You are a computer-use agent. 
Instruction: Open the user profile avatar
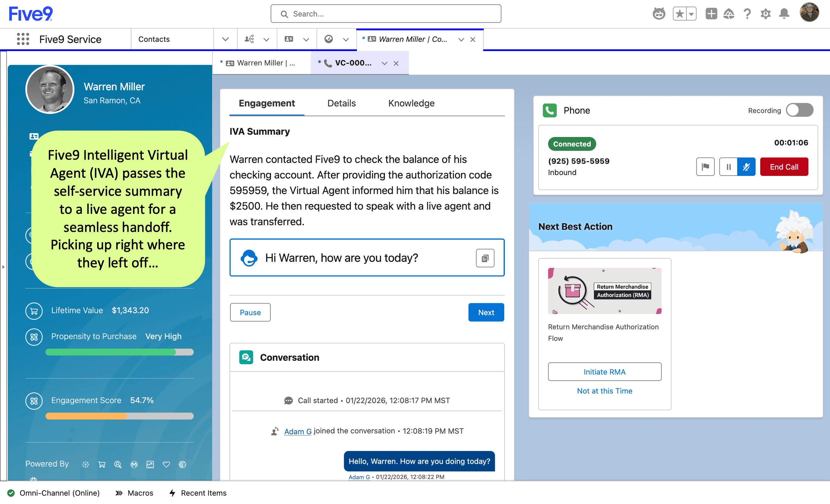coord(809,12)
